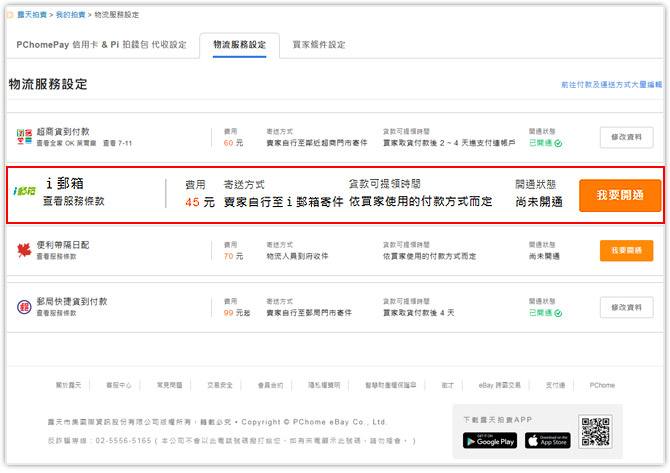View 查看服務條款 under i郵箱
The height and width of the screenshot is (473, 670).
click(74, 201)
